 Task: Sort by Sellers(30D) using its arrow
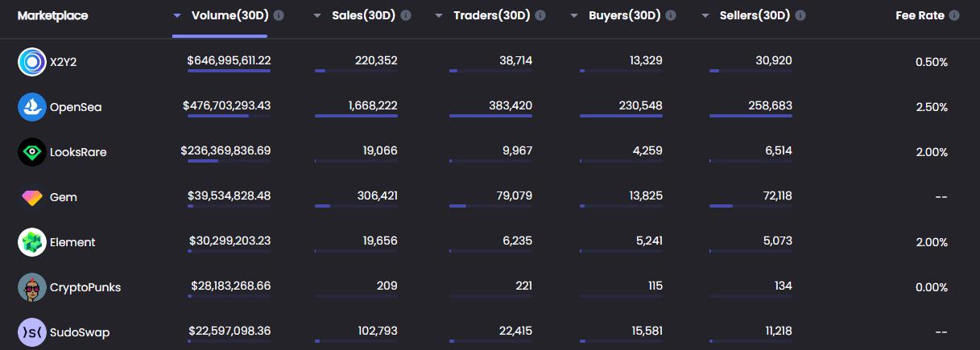point(705,15)
